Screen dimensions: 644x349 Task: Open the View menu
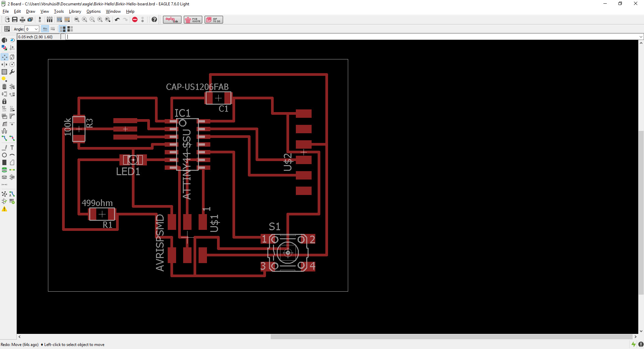[x=45, y=11]
